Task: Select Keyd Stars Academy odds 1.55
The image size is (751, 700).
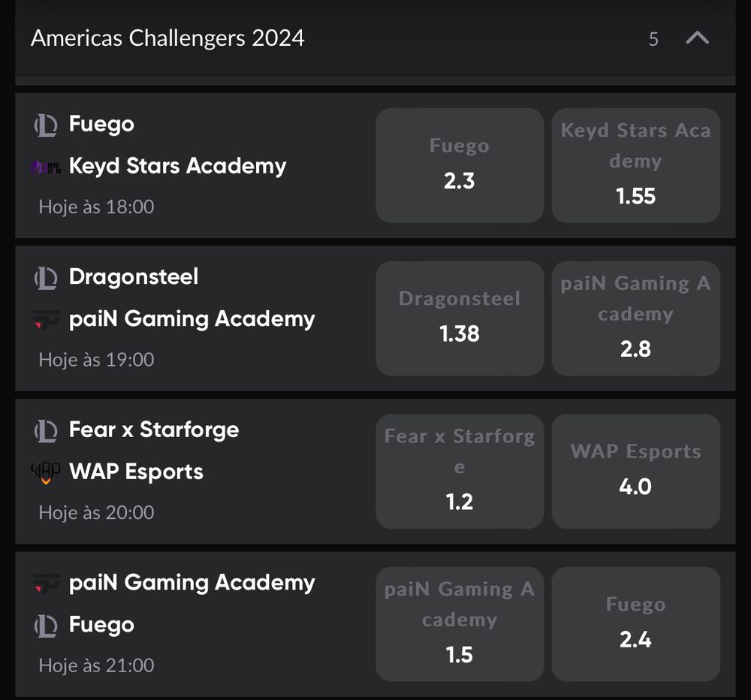Action: [635, 165]
